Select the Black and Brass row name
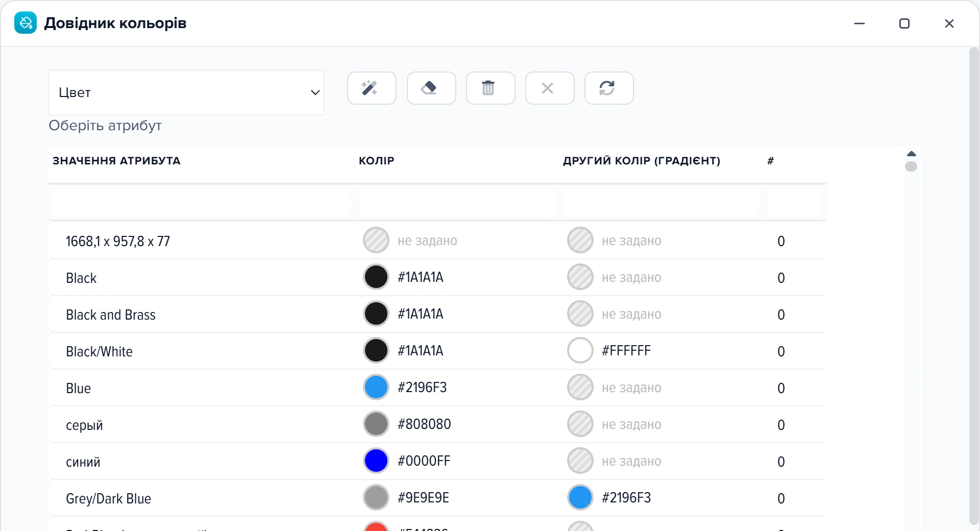 pyautogui.click(x=111, y=315)
